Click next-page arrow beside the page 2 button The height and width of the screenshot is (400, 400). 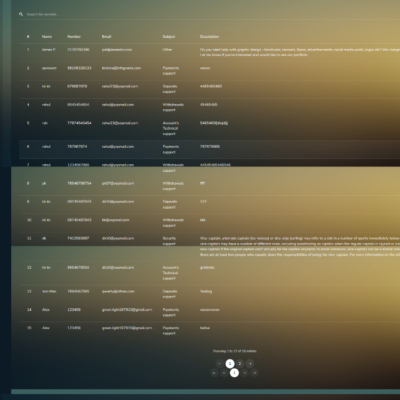coord(250,364)
